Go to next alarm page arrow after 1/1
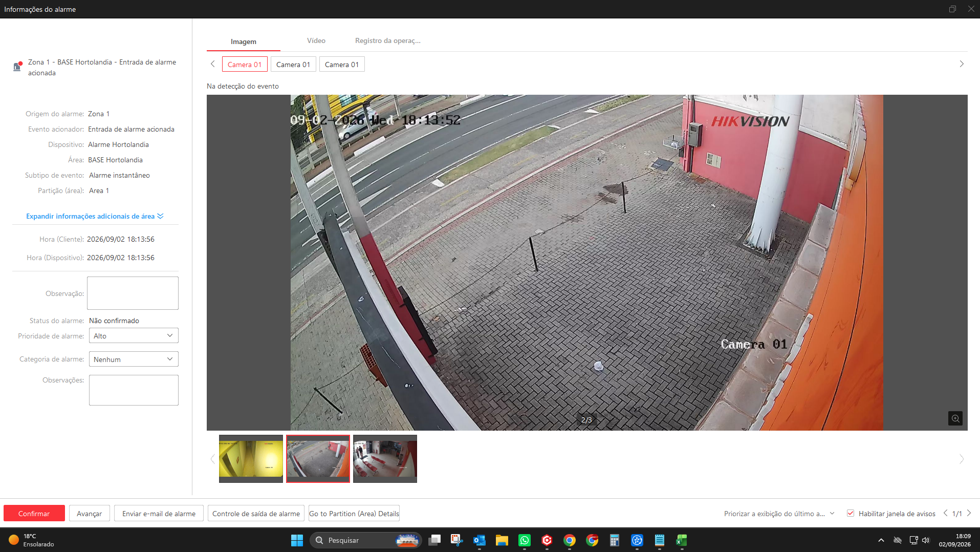This screenshot has width=980, height=552. (969, 513)
